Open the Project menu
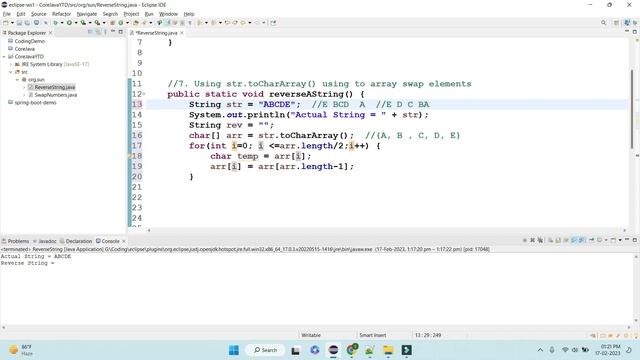 coord(131,14)
